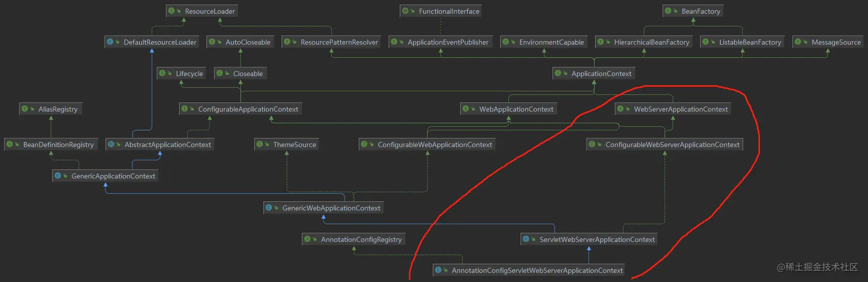This screenshot has height=282, width=868.
Task: Click the interface icon beside ConfigurableWebApplicationContext
Action: point(364,144)
